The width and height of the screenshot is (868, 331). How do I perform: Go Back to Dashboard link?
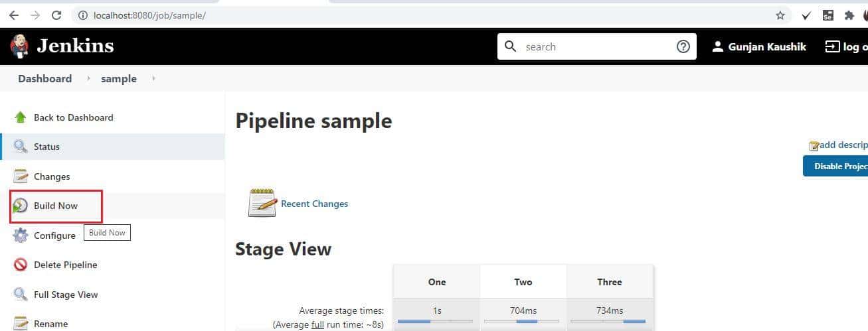[73, 117]
